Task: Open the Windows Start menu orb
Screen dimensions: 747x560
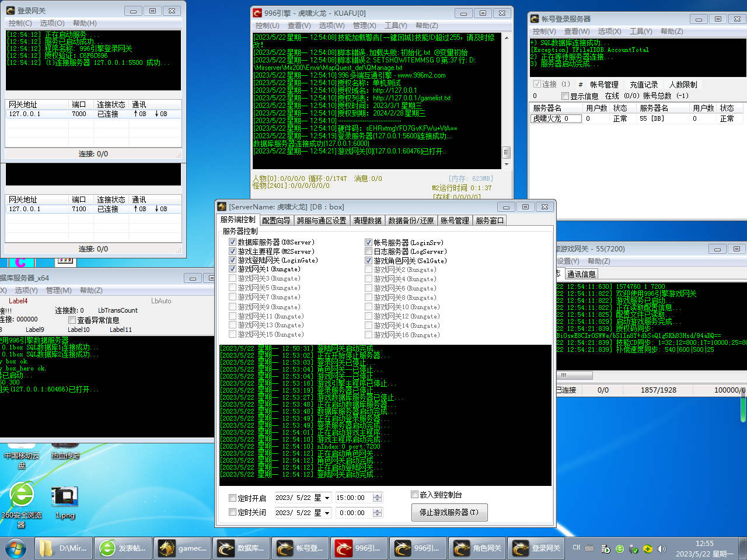Action: (16, 548)
